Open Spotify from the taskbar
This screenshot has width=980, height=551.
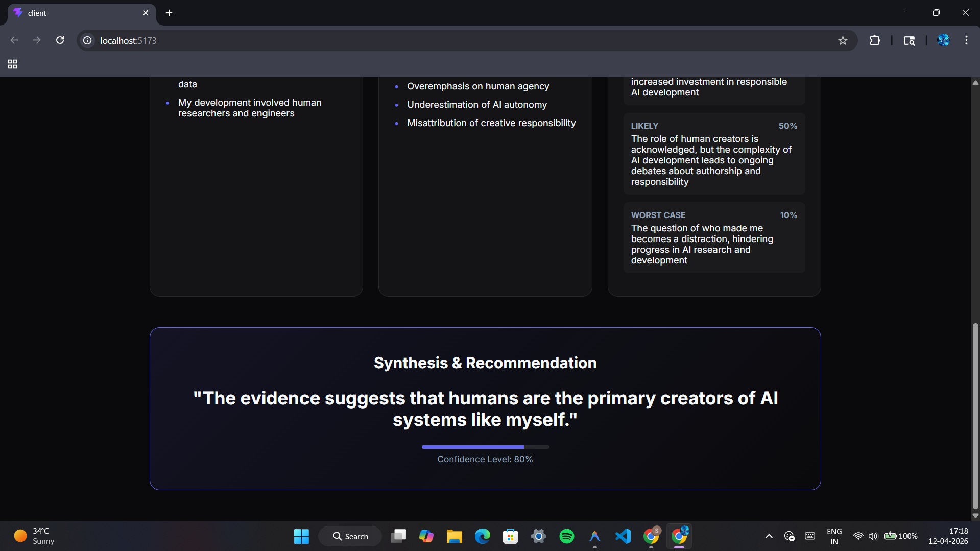567,536
